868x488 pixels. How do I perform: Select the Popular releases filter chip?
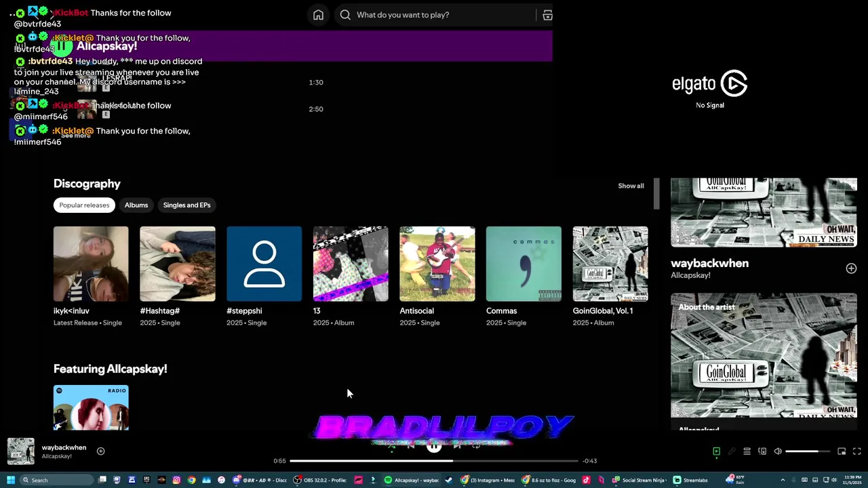tap(84, 205)
